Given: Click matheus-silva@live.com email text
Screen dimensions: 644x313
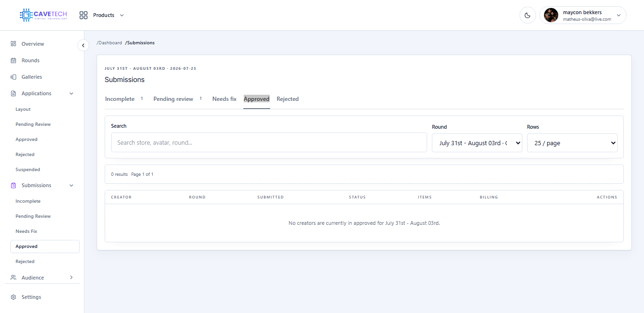Looking at the screenshot, I should pyautogui.click(x=587, y=19).
